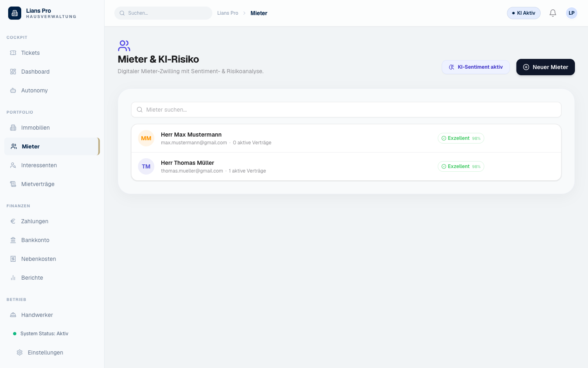The height and width of the screenshot is (368, 588).
Task: Click the notification bell icon
Action: [552, 13]
